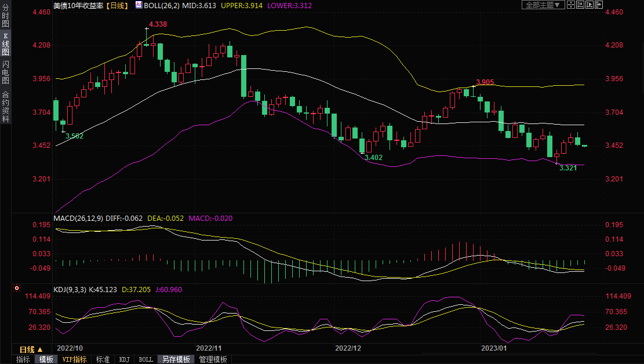
Task: Click 另存模板 to save template
Action: pos(176,359)
